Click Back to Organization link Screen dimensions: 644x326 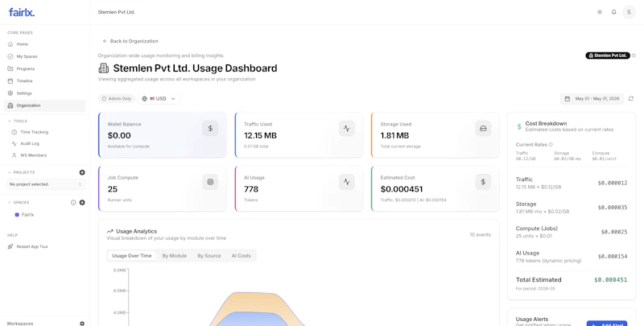(x=130, y=41)
